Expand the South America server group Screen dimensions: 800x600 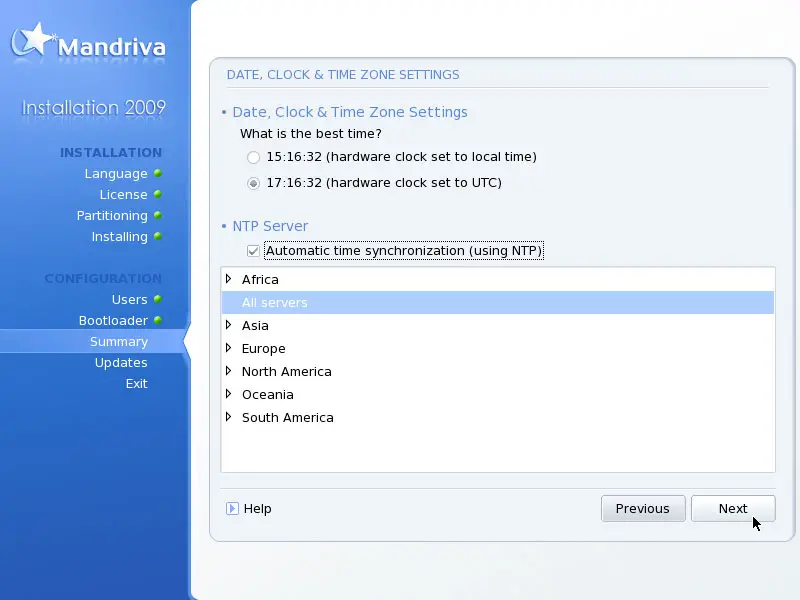coord(229,417)
